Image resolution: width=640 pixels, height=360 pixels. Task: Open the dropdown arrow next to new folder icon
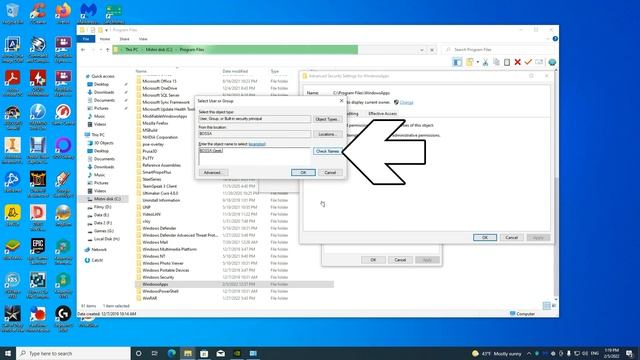point(478,62)
